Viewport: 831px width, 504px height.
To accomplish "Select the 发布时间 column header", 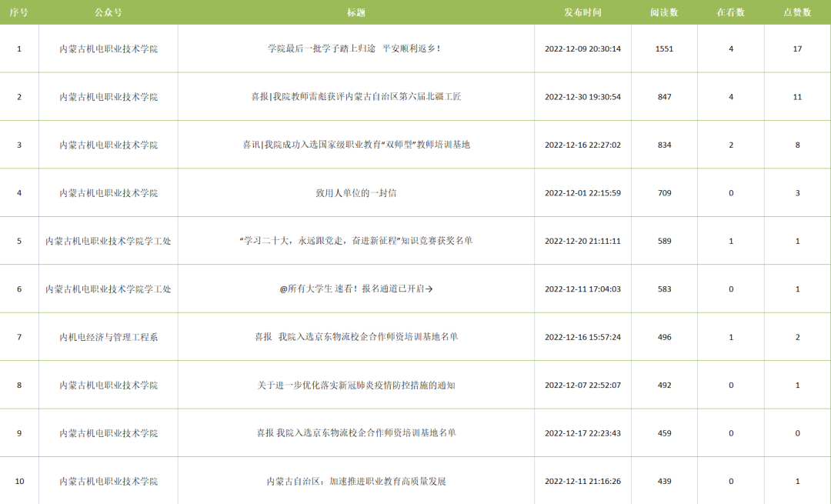I will tap(582, 12).
